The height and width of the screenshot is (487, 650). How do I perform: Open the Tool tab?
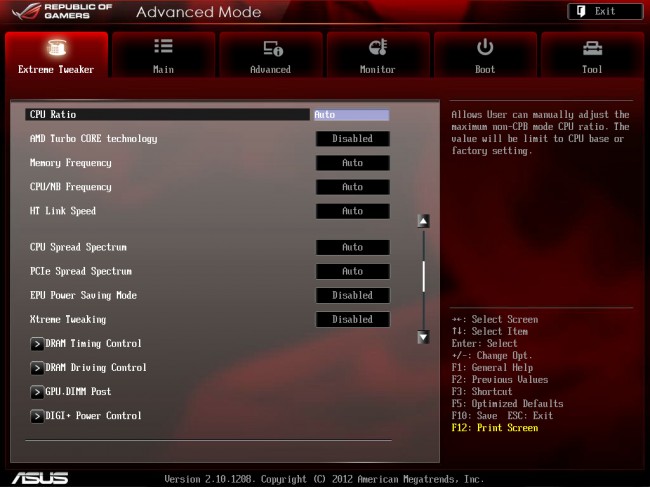tap(592, 55)
